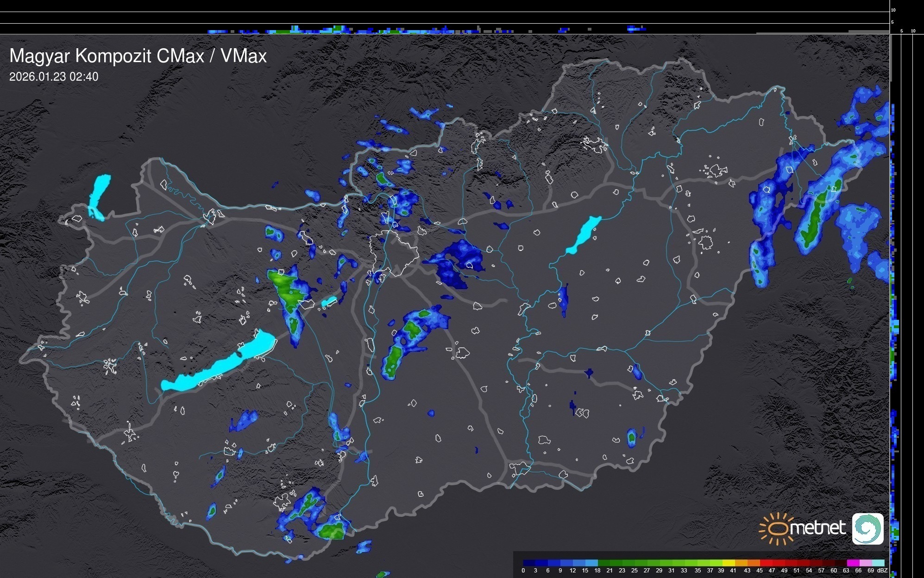Click the small cyan Lake Velence
The image size is (924, 578).
click(329, 302)
